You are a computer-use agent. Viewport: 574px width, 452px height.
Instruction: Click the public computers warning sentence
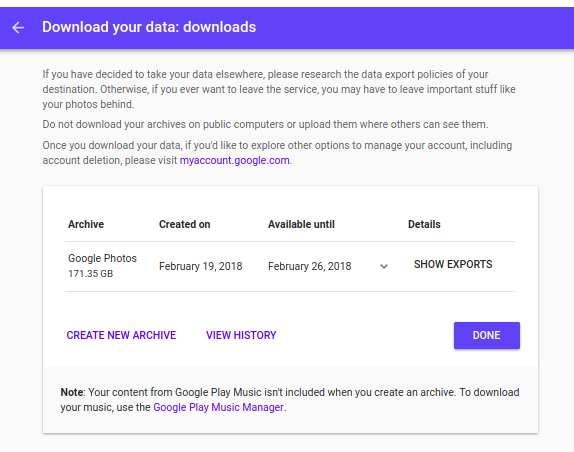[265, 124]
